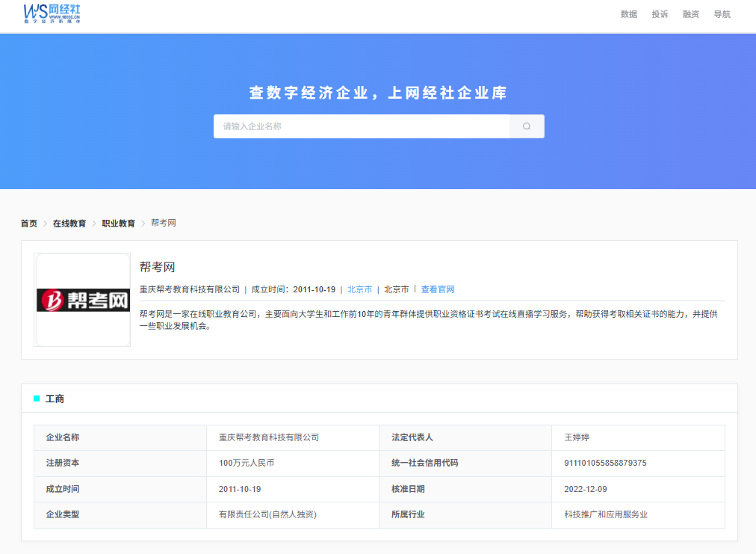Open the 职业教育 breadcrumb link

[119, 224]
